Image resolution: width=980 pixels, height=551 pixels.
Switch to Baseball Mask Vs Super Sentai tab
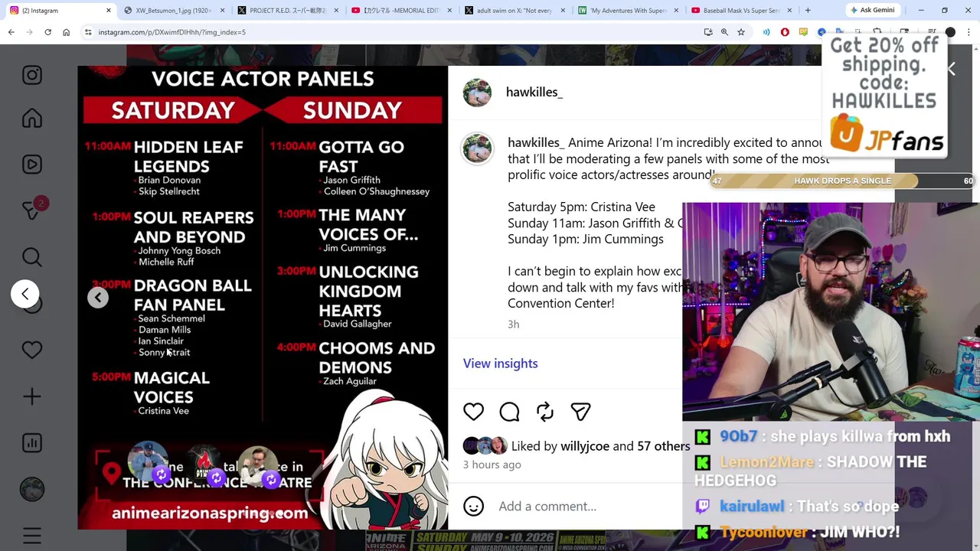(741, 10)
